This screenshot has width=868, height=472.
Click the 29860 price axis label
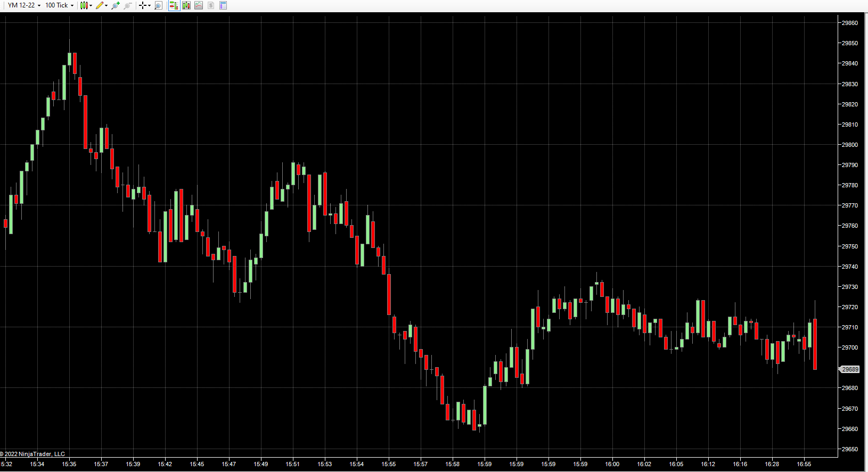tap(849, 23)
